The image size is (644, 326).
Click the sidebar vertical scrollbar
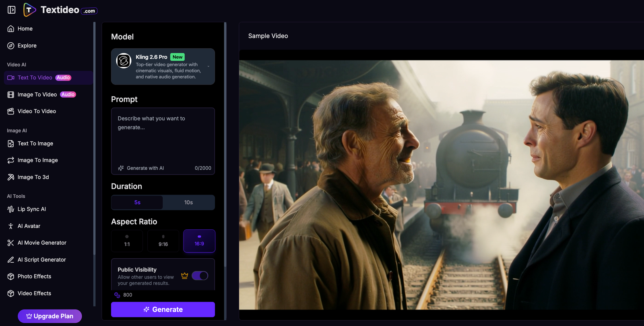[94, 138]
